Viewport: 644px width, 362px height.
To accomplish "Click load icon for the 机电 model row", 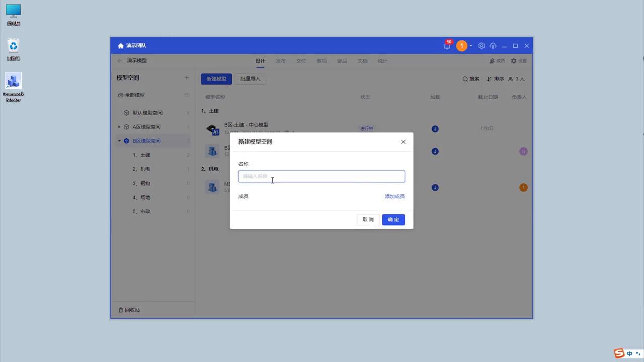I will click(x=435, y=188).
